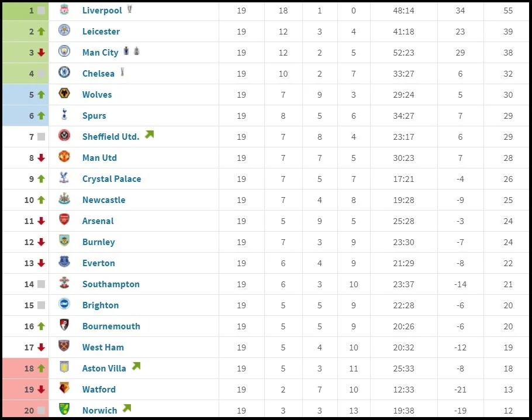Click the promoted arrow icon beside Sheffield Utd.
Screen dimensions: 532x420
click(x=149, y=135)
